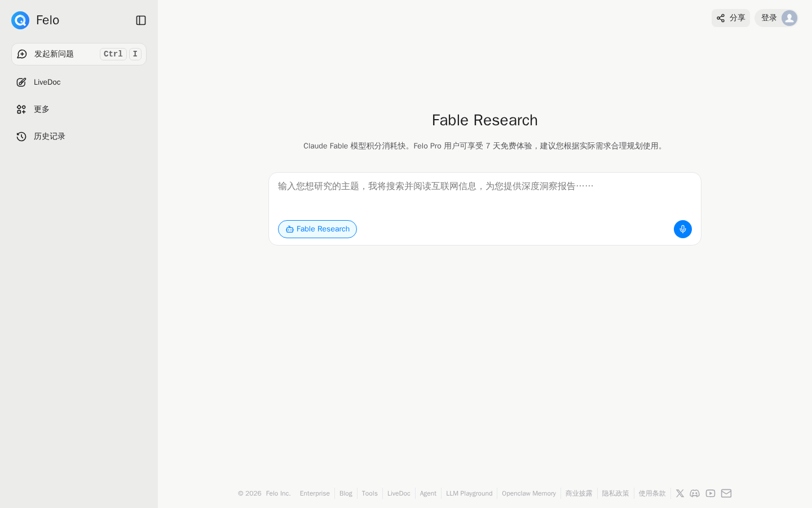
Task: Open the Discord social icon
Action: 695,493
